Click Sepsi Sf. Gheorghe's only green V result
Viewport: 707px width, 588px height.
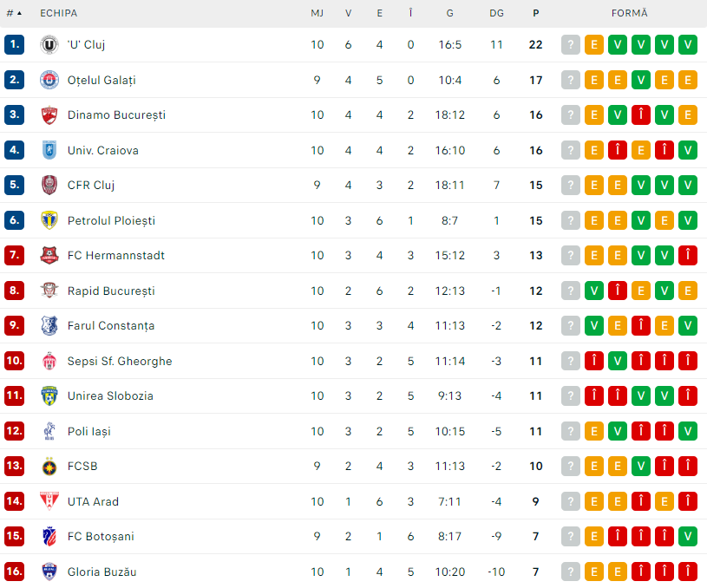[618, 361]
